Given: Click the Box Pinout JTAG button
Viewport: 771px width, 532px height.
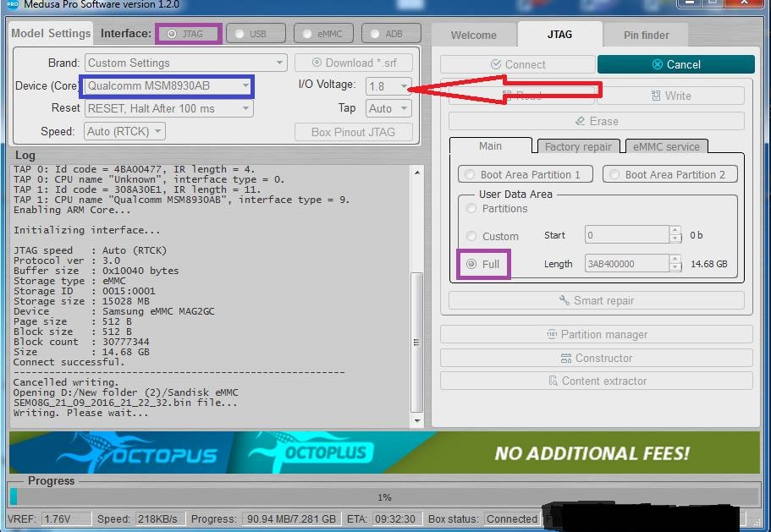Looking at the screenshot, I should [354, 132].
